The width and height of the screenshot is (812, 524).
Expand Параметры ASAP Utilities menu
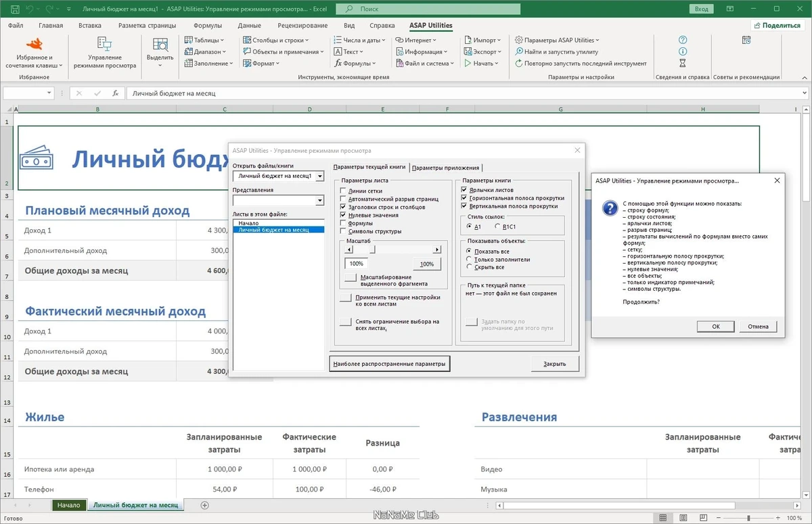click(557, 40)
